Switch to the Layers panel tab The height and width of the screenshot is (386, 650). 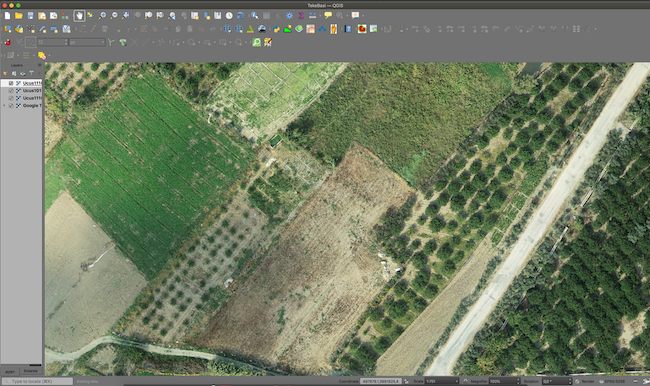[x=10, y=371]
